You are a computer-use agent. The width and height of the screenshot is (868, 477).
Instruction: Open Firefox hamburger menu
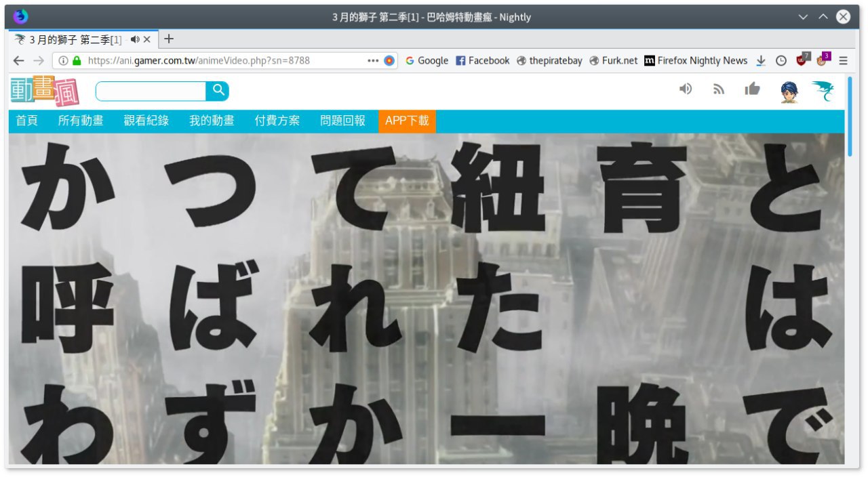[843, 60]
